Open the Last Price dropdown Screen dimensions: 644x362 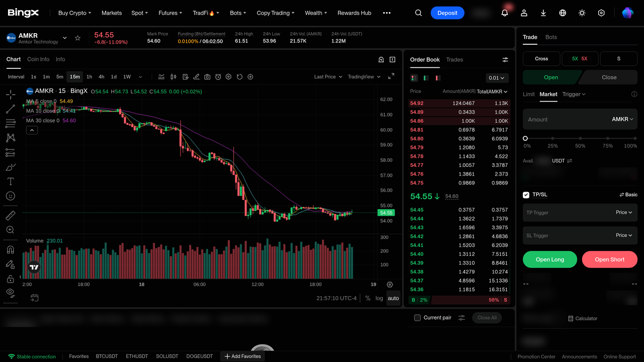(328, 77)
